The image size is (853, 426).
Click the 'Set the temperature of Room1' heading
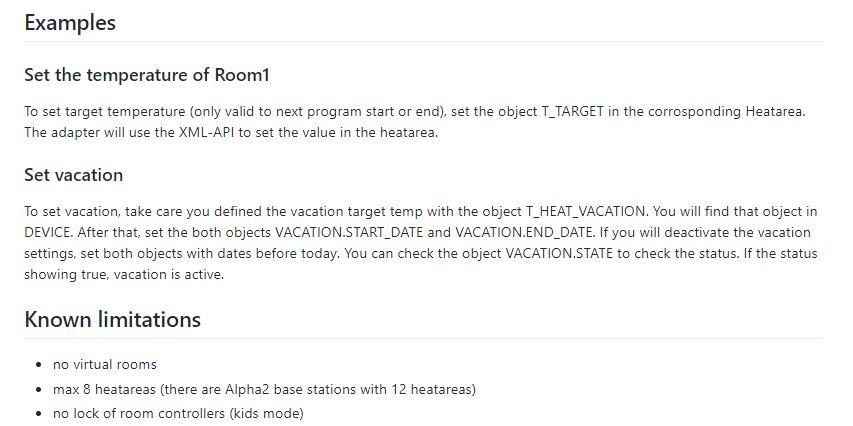click(x=147, y=75)
